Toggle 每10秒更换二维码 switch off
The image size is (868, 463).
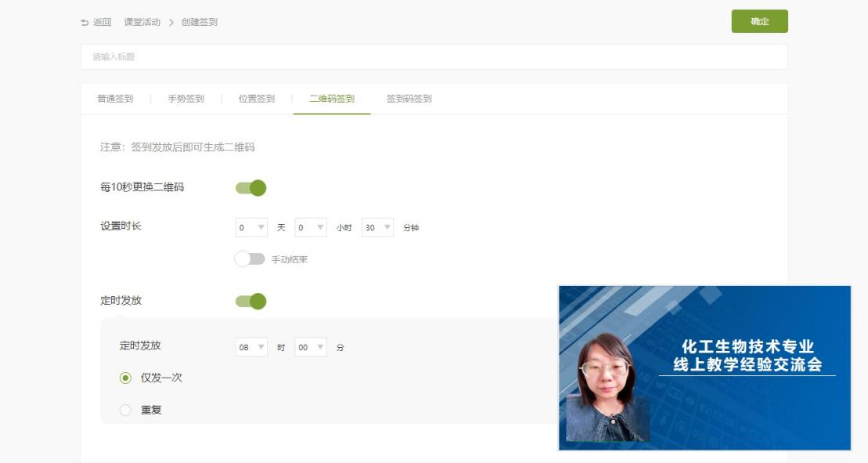pyautogui.click(x=250, y=188)
